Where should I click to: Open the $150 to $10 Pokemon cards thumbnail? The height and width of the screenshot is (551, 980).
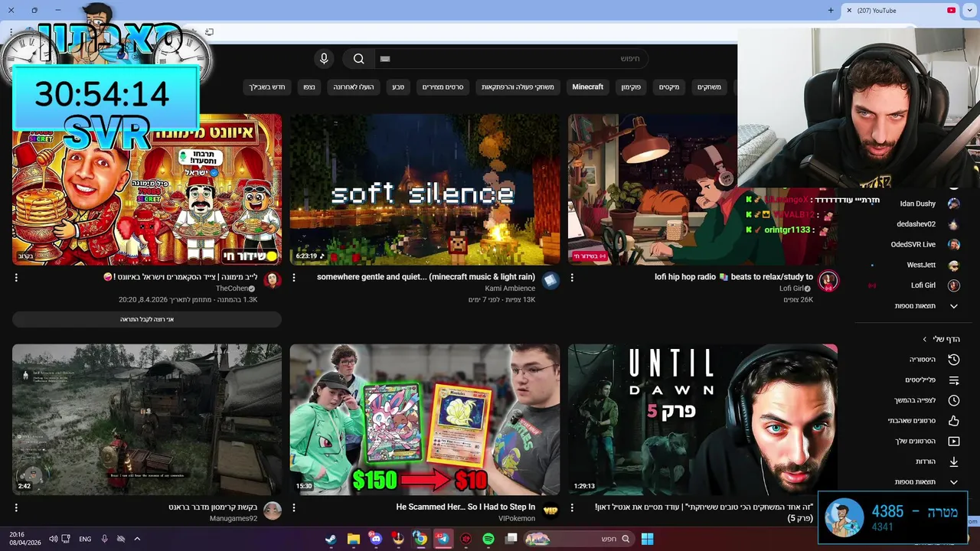[425, 419]
